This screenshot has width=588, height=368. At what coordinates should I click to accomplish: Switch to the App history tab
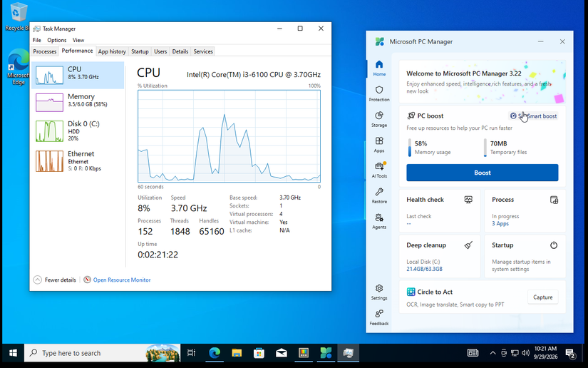(112, 51)
